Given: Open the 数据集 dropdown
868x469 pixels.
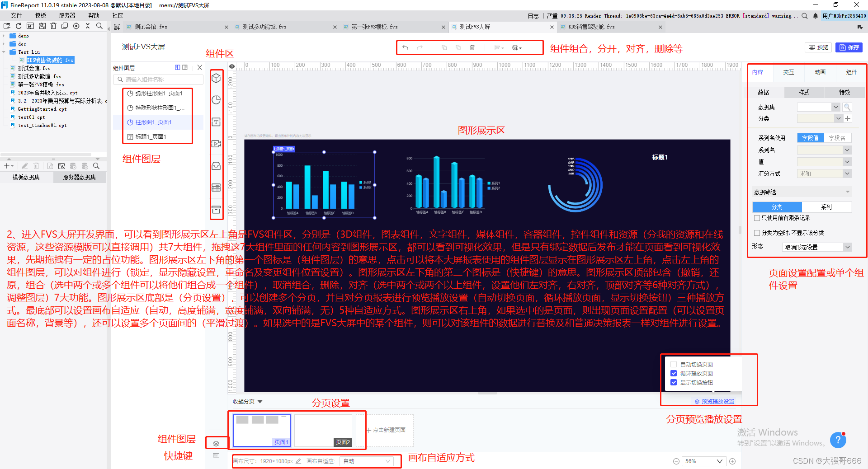Looking at the screenshot, I should (x=818, y=107).
